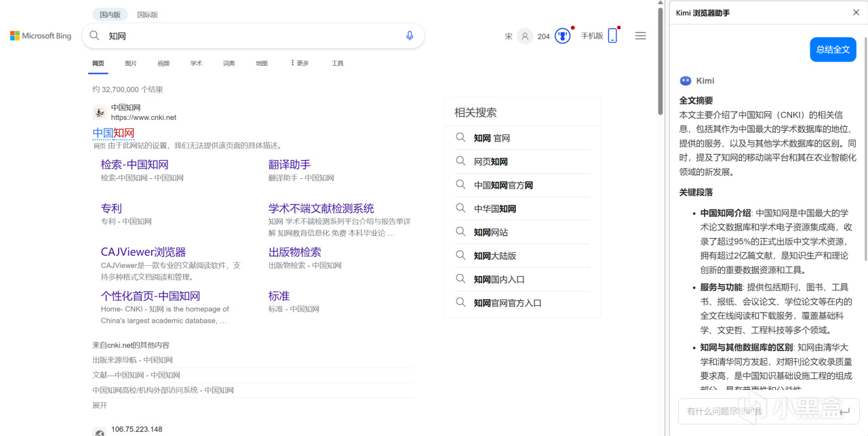Open the 检索-中国知网 sublink
The image size is (868, 436).
pyautogui.click(x=134, y=164)
